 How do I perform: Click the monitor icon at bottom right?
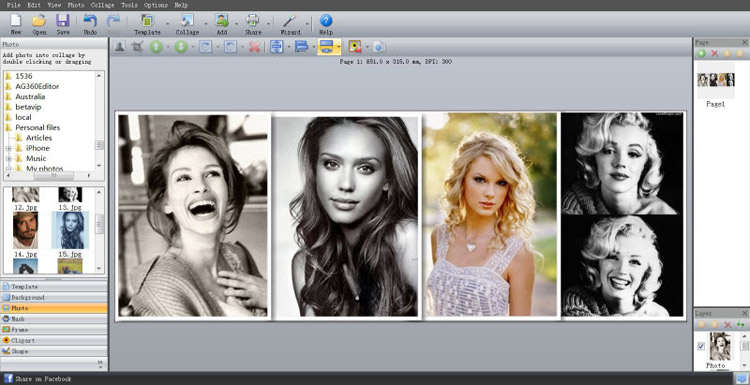pos(741,378)
